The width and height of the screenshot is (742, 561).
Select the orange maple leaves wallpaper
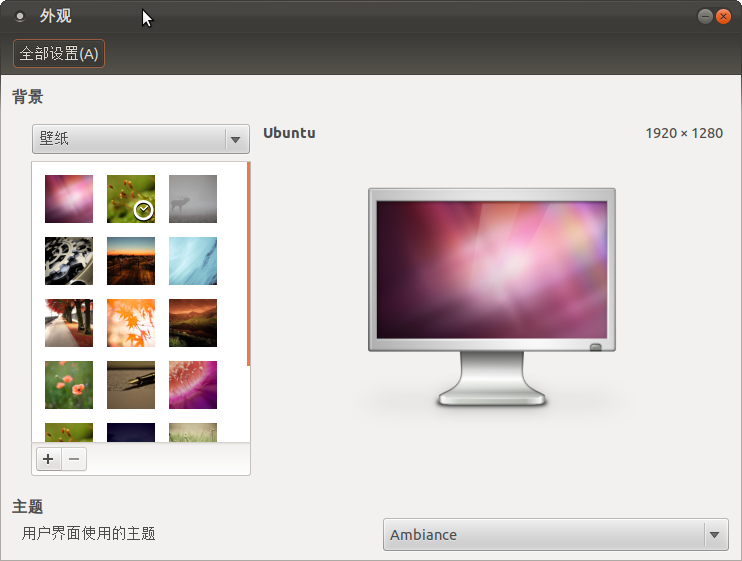131,323
